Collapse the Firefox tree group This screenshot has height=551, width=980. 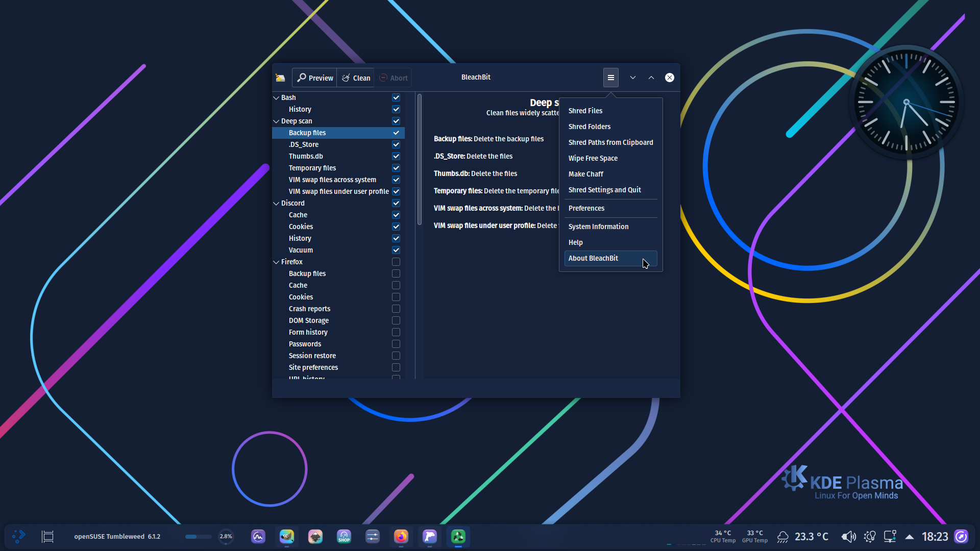point(276,262)
